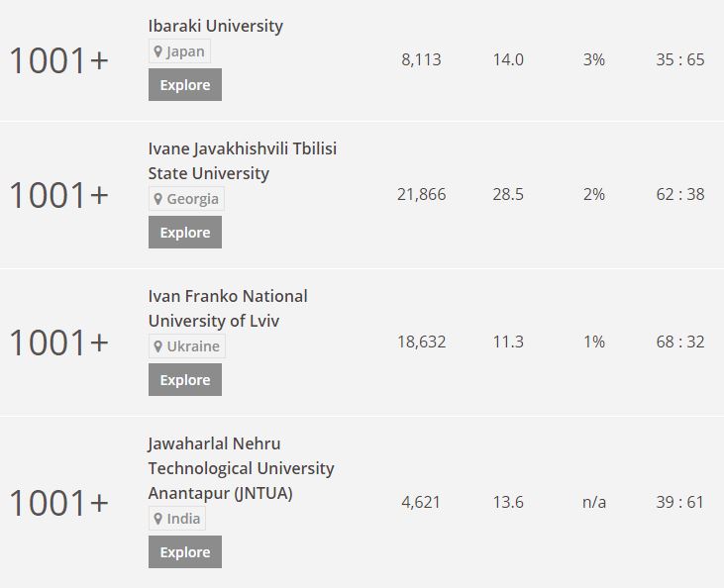This screenshot has width=724, height=588.
Task: Click the map pin icon beside Georgia
Action: tap(158, 199)
